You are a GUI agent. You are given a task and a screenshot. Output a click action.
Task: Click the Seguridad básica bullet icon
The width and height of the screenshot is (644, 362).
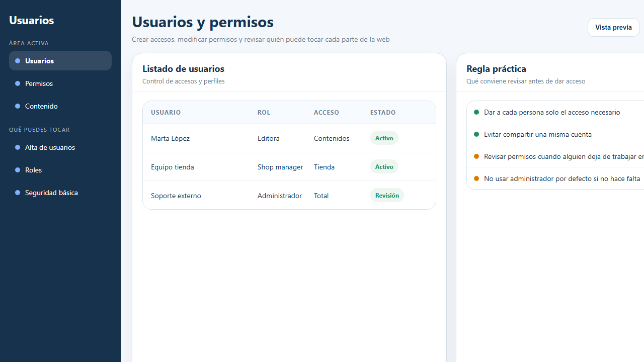tap(18, 192)
